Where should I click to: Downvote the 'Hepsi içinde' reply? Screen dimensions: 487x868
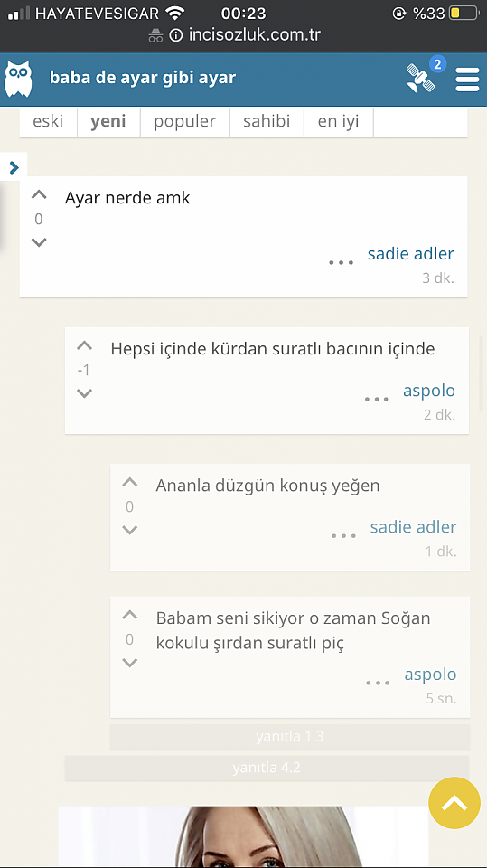[84, 393]
